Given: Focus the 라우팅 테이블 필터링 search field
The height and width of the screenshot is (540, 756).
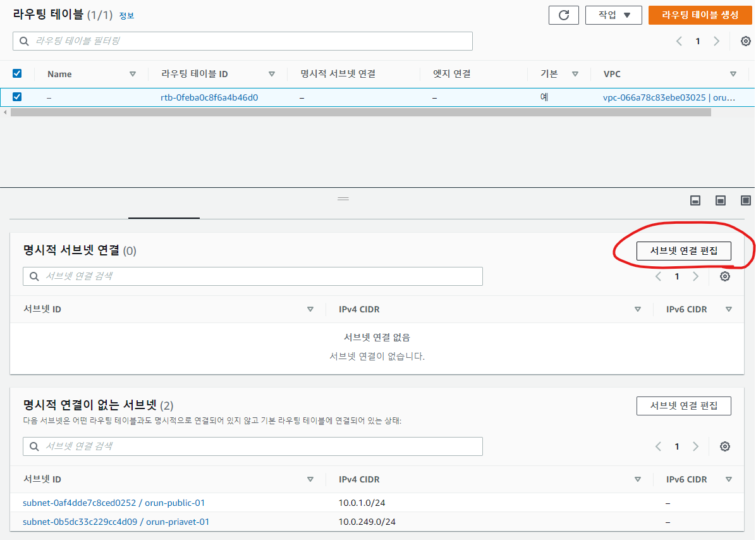Looking at the screenshot, I should click(243, 41).
